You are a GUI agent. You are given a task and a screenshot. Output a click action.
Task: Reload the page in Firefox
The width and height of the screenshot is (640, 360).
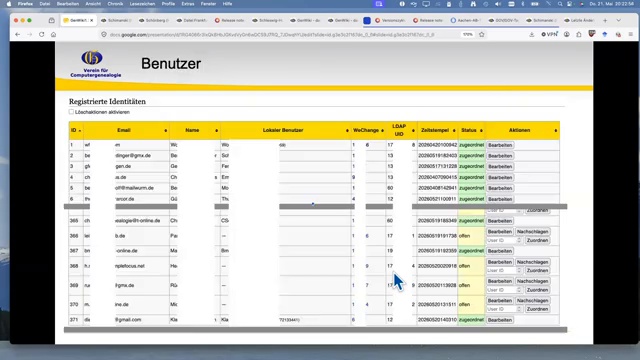click(42, 35)
